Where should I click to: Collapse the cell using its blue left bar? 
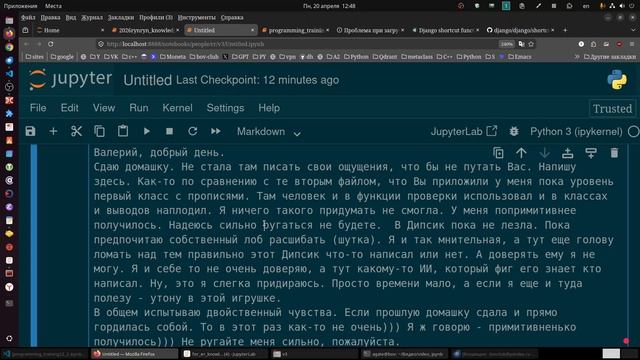click(x=34, y=245)
